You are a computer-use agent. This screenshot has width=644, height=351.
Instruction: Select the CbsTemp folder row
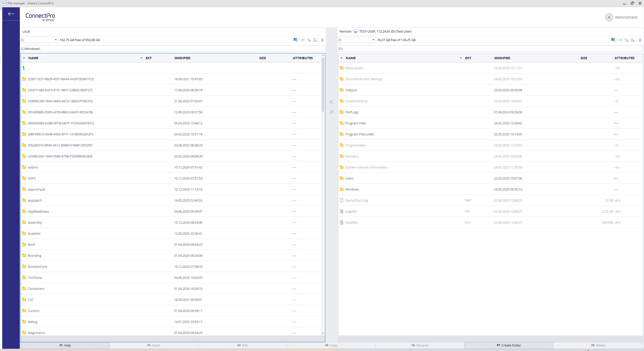click(171, 278)
